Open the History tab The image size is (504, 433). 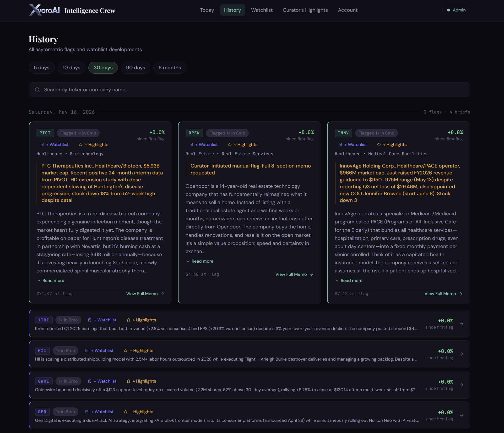233,10
